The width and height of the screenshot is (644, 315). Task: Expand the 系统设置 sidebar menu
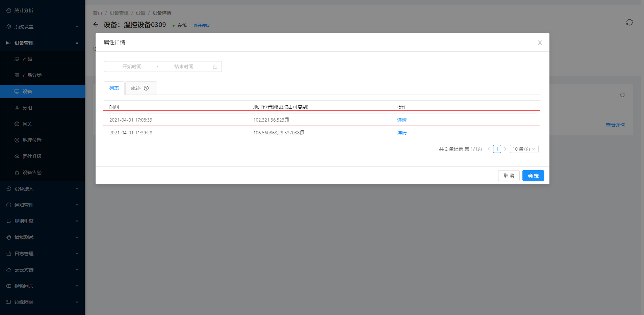click(42, 27)
